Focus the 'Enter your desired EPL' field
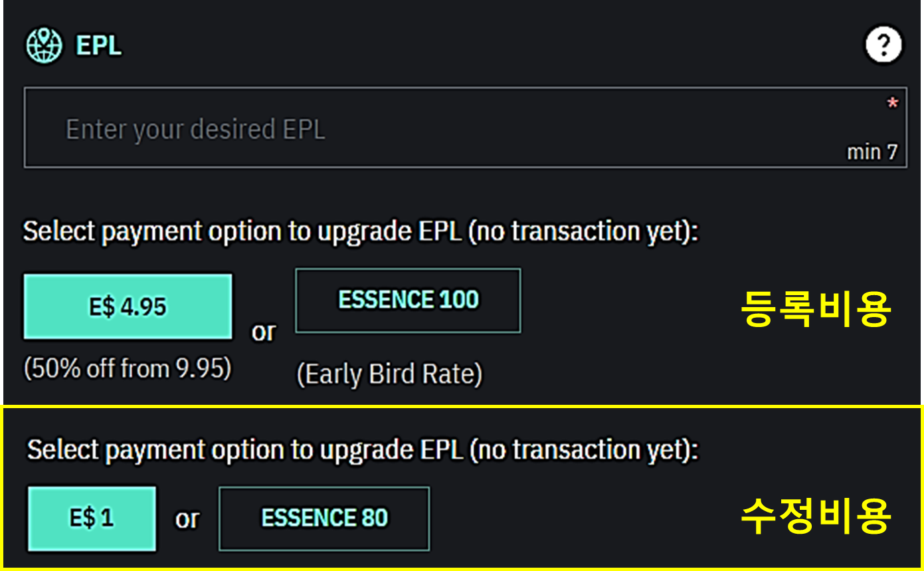Viewport: 924px width, 571px height. pyautogui.click(x=399, y=128)
